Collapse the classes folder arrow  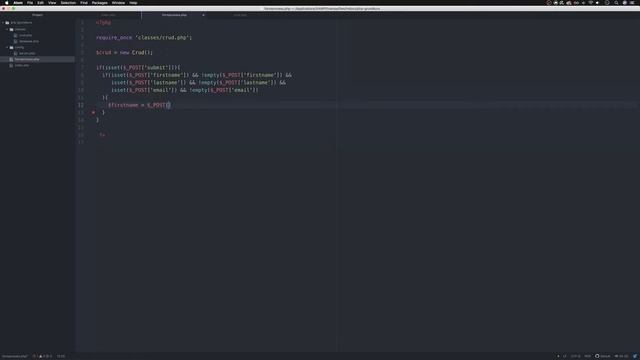tap(7, 29)
